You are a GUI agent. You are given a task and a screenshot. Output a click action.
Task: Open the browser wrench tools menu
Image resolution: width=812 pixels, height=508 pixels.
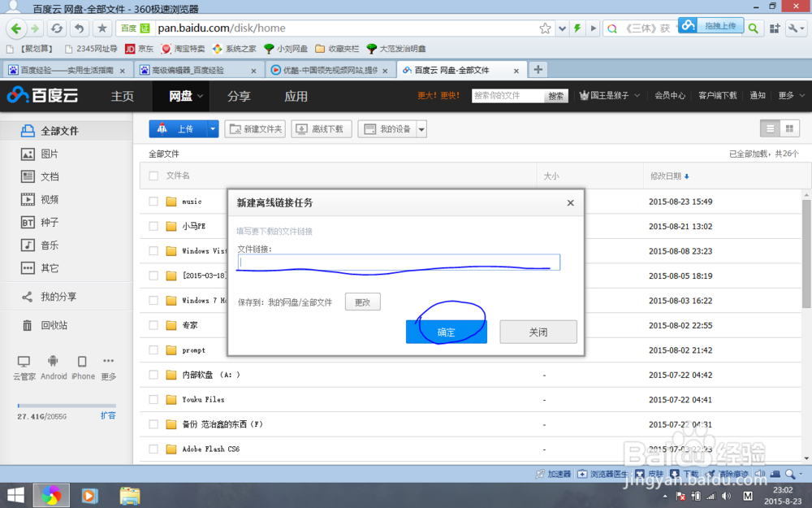(x=795, y=28)
